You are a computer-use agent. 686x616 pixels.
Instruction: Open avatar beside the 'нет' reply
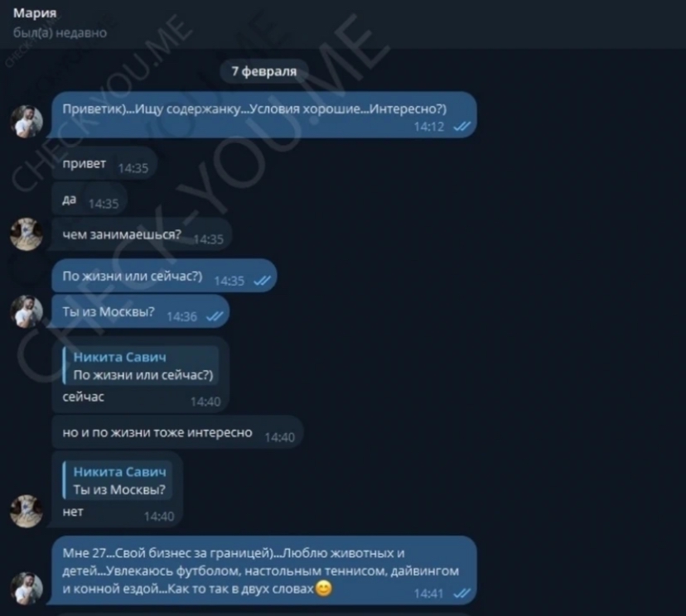pos(27,511)
